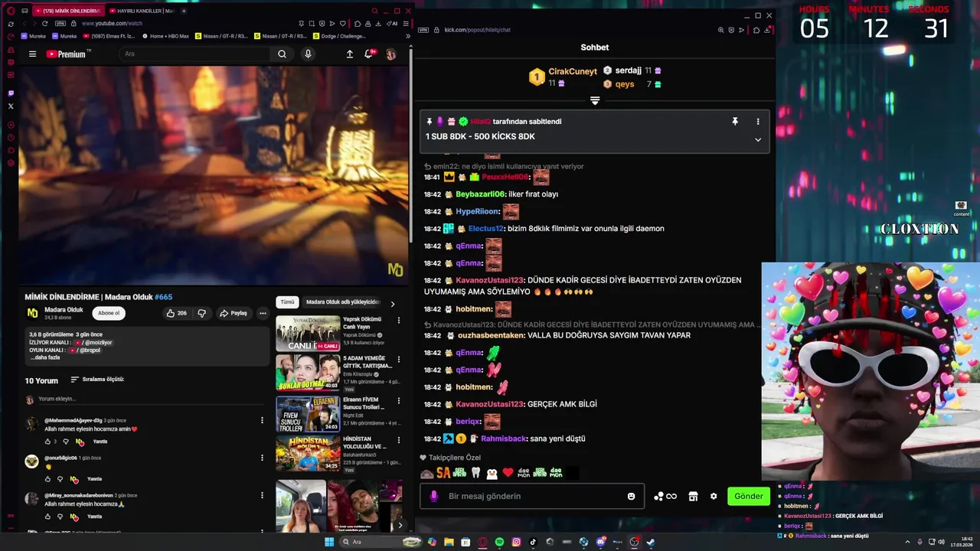Viewport: 980px width, 551px height.
Task: Open the #665 hashtag link
Action: point(163,297)
